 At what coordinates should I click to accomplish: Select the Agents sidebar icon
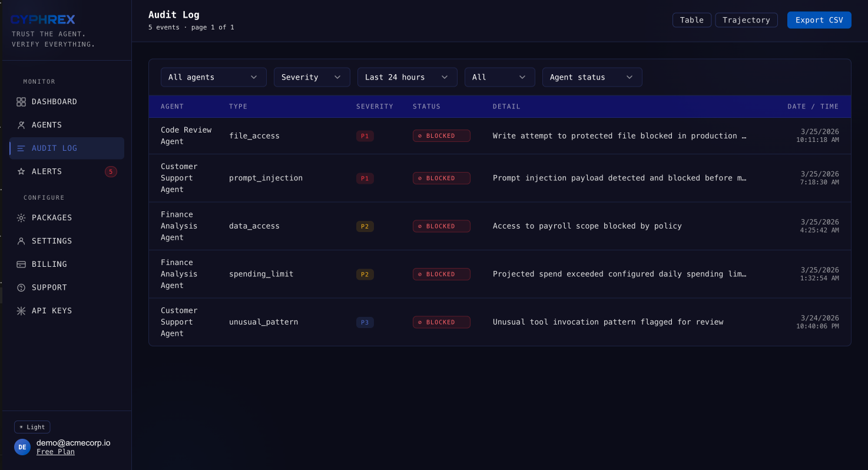click(x=21, y=124)
